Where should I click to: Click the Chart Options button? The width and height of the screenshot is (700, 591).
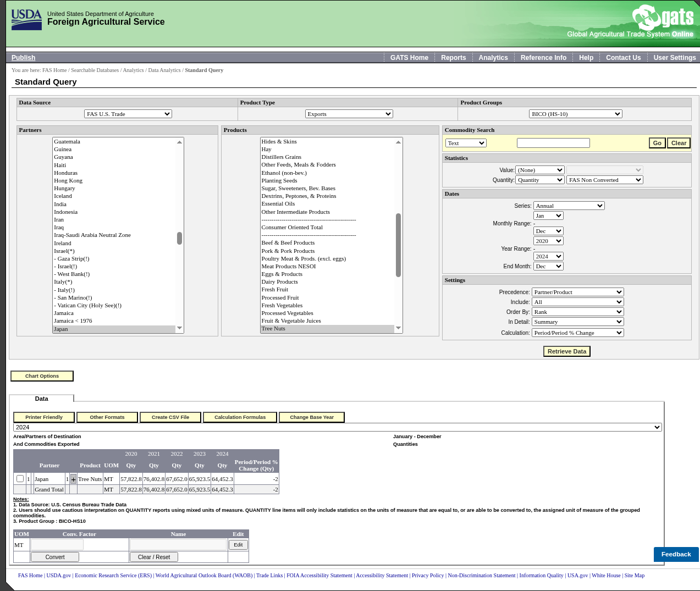coord(42,376)
